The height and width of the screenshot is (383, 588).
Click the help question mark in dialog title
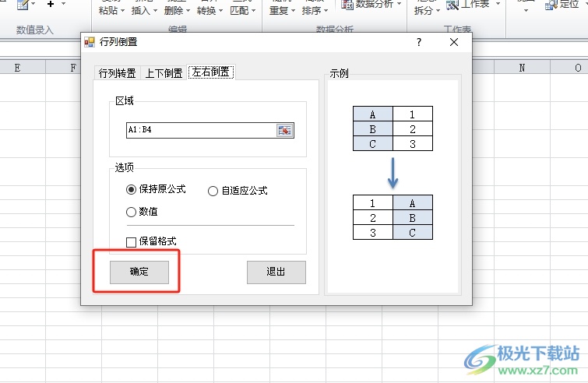(419, 42)
